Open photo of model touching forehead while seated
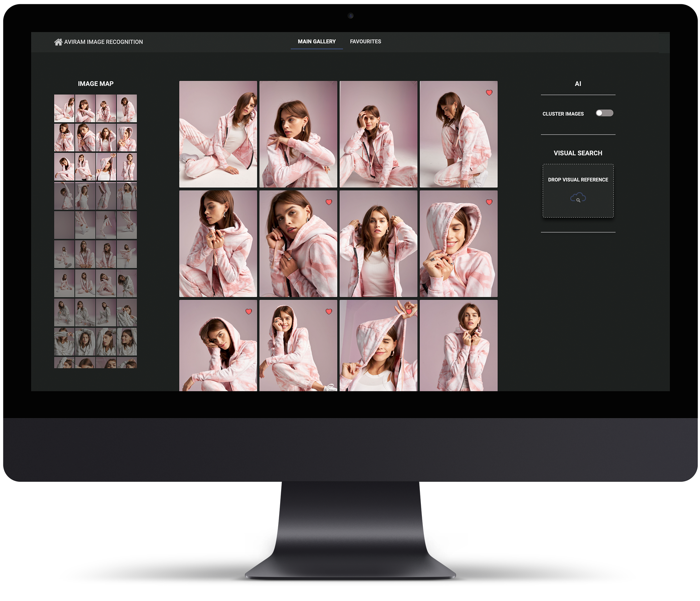Viewport: 700px width, 601px height. [378, 134]
